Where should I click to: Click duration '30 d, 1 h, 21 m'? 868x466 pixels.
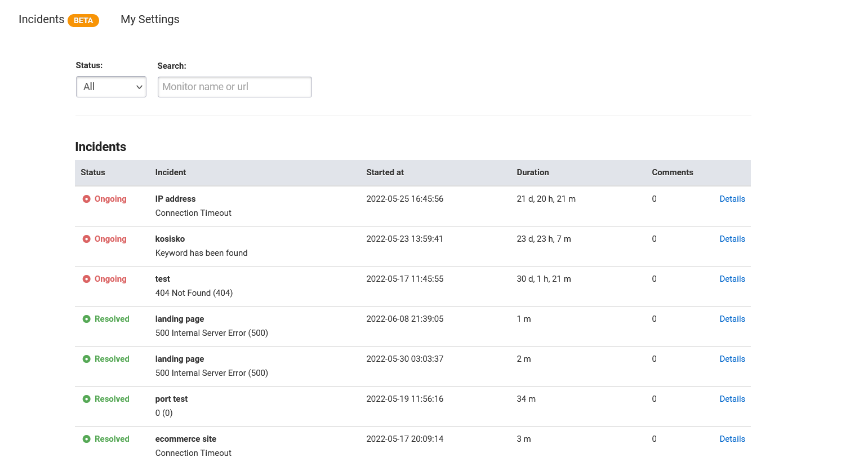(x=544, y=279)
